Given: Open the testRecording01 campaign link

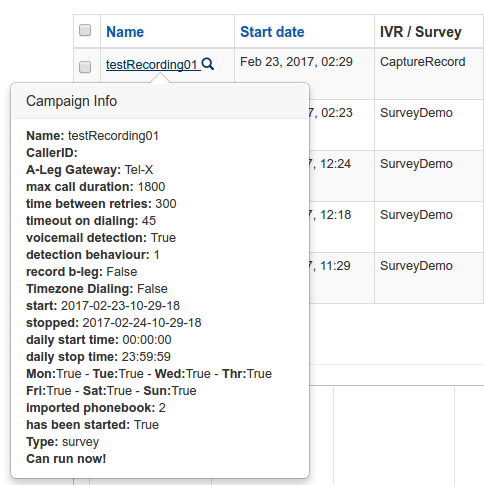Looking at the screenshot, I should (153, 64).
